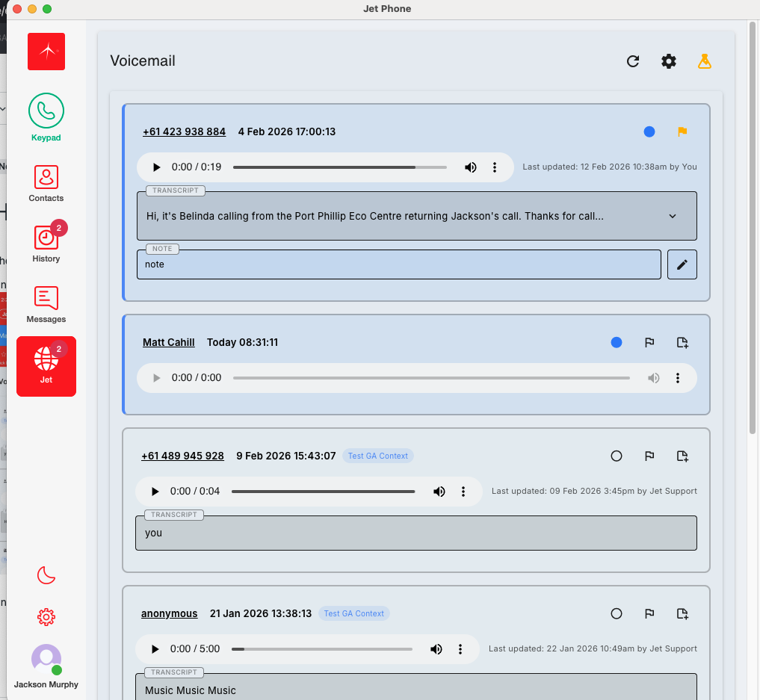Click the page vertical scrollbar
760x700 pixels.
click(753, 228)
